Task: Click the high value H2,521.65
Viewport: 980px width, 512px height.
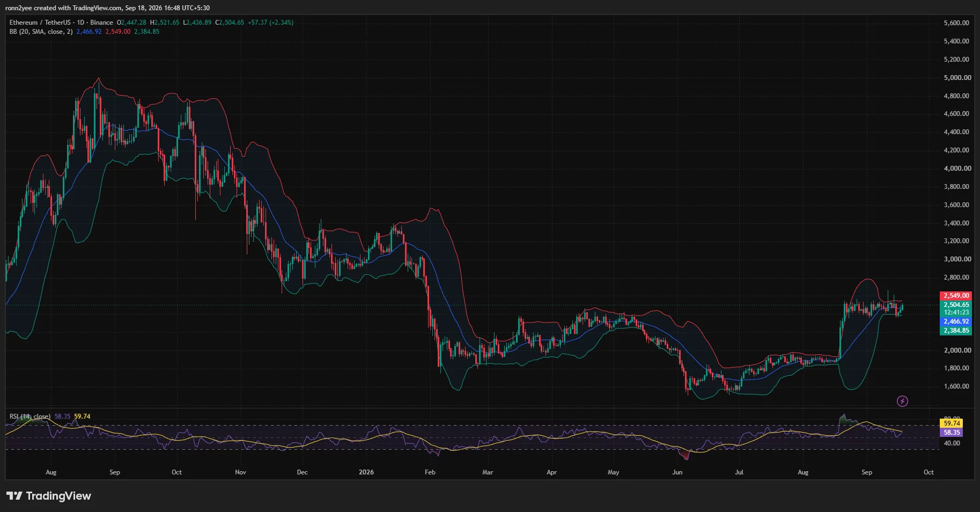Action: (x=165, y=23)
